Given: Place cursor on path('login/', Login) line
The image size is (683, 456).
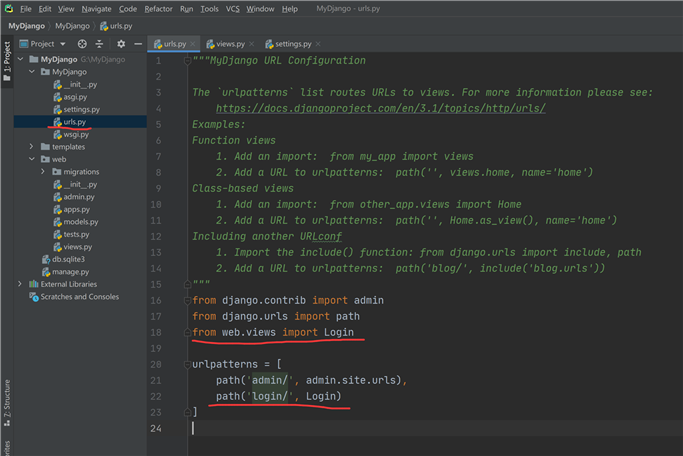Looking at the screenshot, I should point(278,396).
